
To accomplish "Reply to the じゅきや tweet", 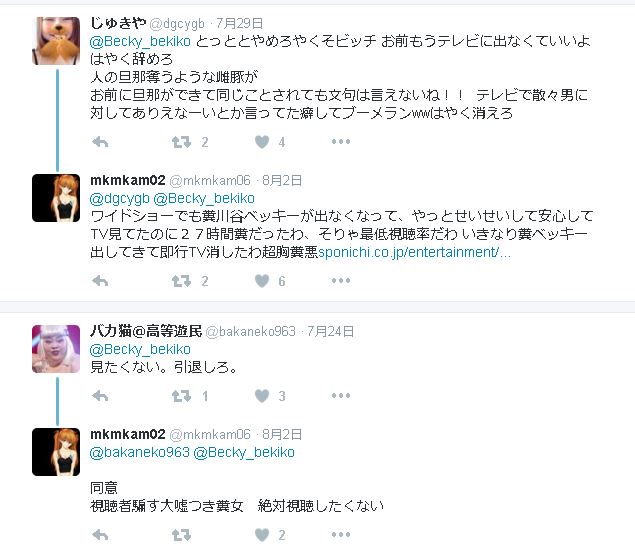I will point(100,142).
